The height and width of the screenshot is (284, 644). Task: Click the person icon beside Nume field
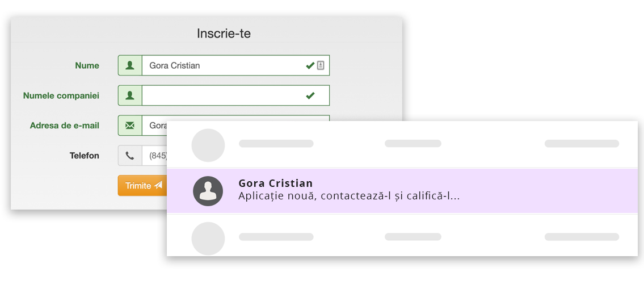[x=130, y=65]
